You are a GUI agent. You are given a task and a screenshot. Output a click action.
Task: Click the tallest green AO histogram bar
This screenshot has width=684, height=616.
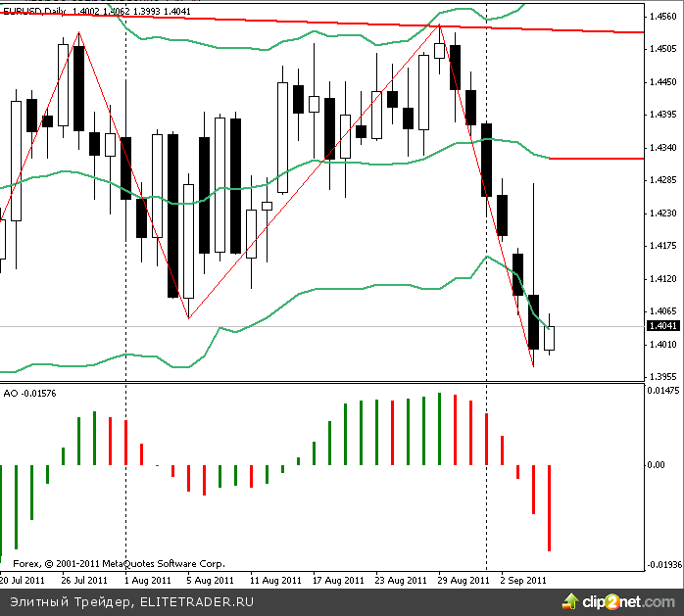coord(439,429)
